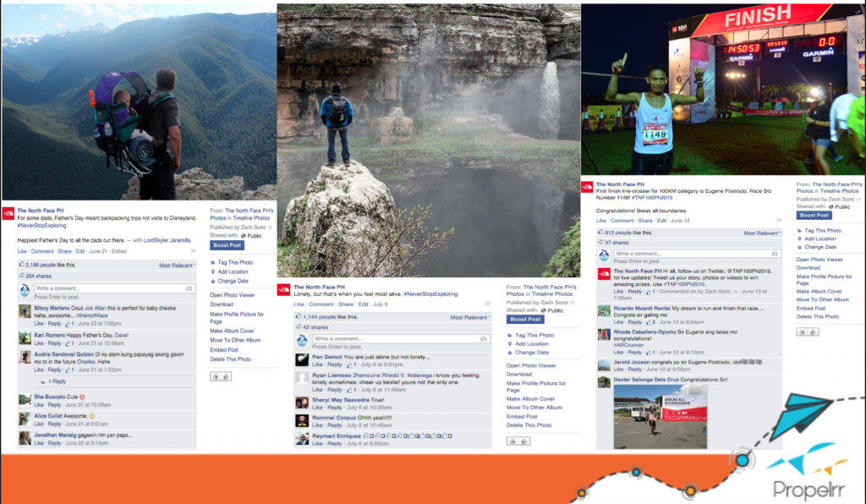Click Tag This Photo on Father's Day post
The height and width of the screenshot is (504, 866).
coord(235,262)
